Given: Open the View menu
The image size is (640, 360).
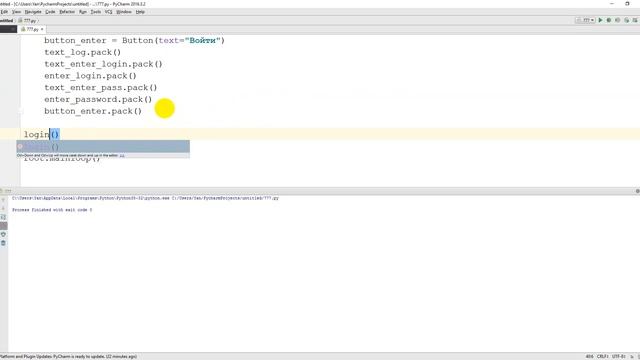Looking at the screenshot, I should click(x=16, y=12).
